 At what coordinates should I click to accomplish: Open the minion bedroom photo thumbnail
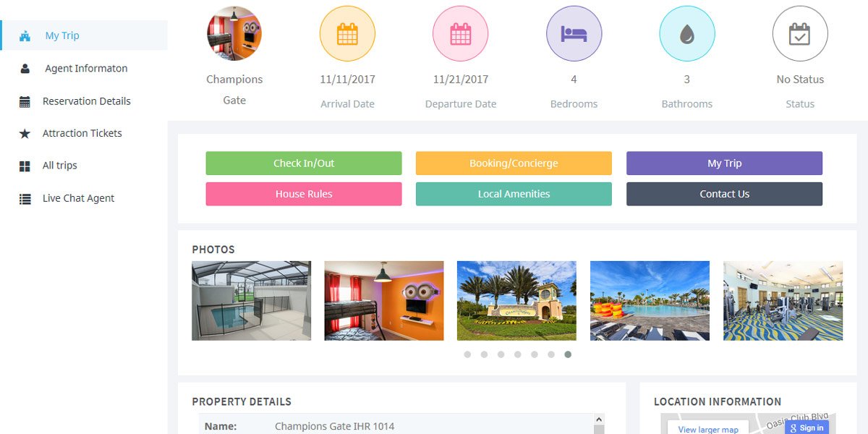coord(384,301)
